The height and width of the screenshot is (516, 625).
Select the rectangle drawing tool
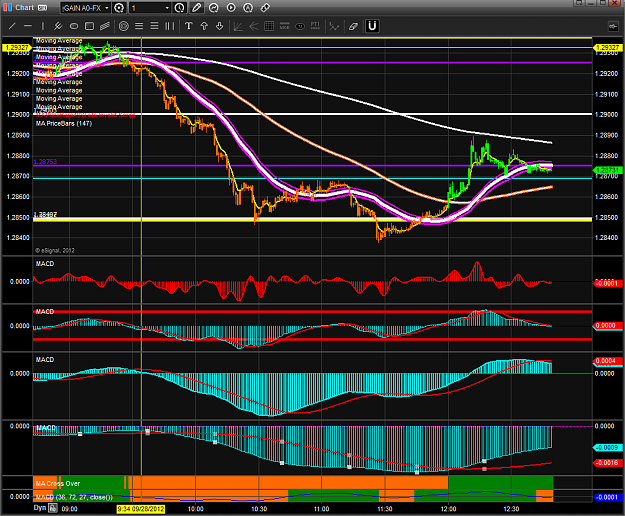point(89,26)
